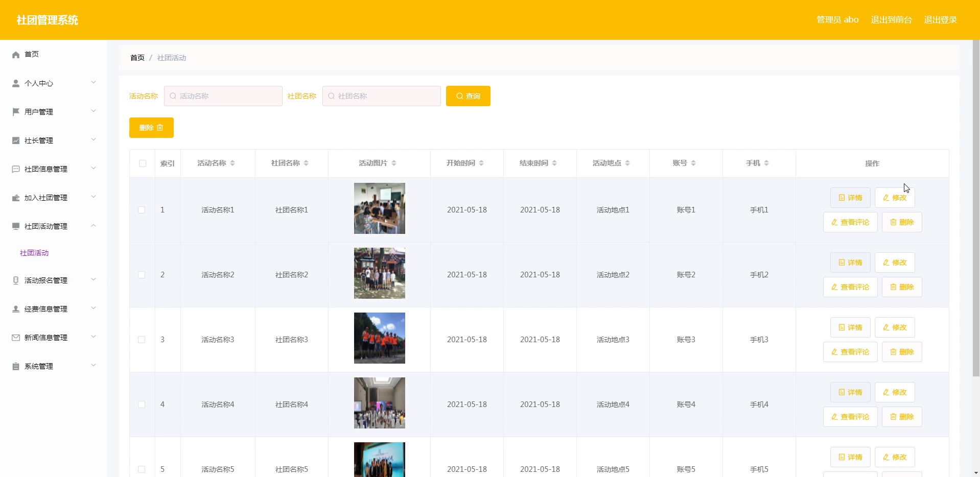Focus the 社团名称 search input

382,96
